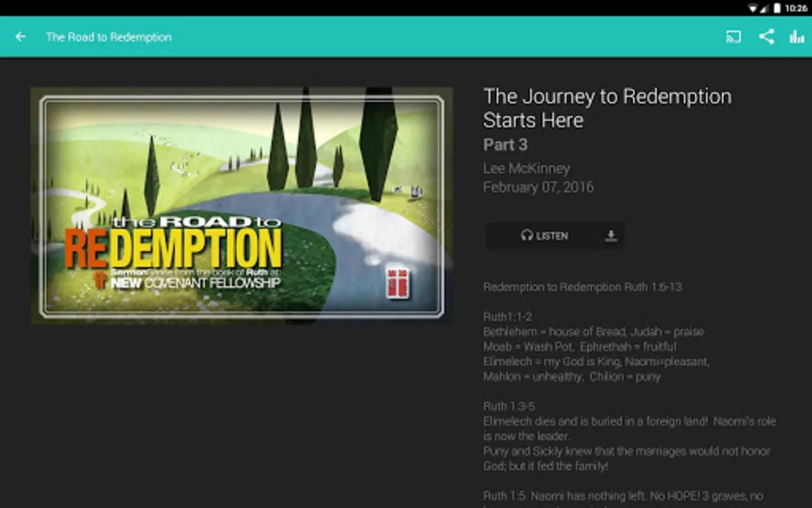Check the Wi-Fi signal icon
The image size is (812, 508).
[753, 8]
